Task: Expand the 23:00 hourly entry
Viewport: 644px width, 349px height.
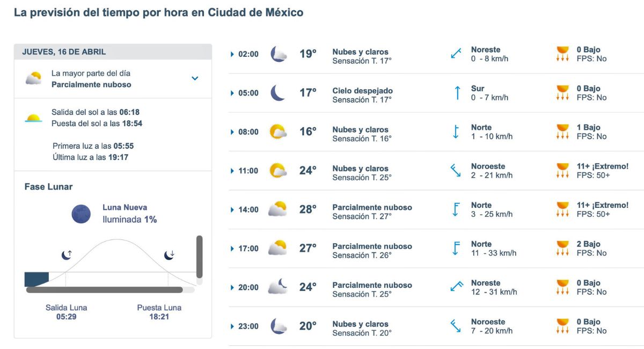Action: pyautogui.click(x=231, y=326)
